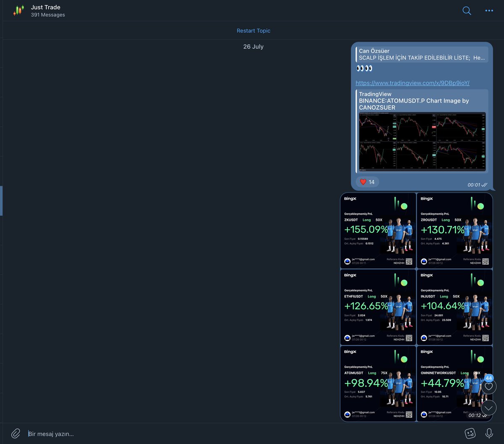Open the ETHFIUSDT +126.65% PnL image

click(378, 307)
